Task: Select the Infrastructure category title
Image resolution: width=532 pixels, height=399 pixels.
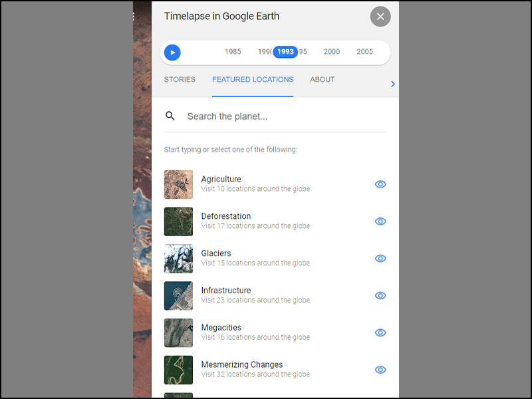Action: 226,291
